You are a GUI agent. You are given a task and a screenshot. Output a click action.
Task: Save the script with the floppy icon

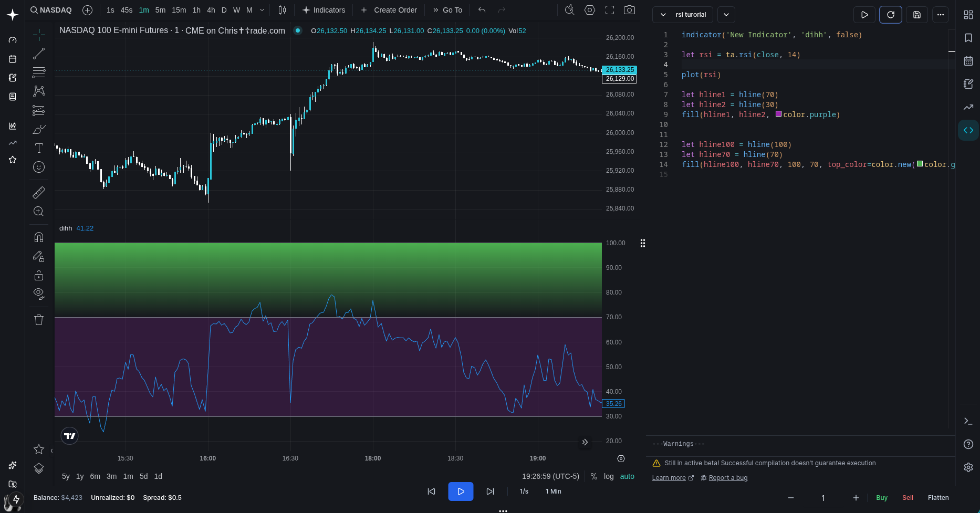click(x=917, y=15)
